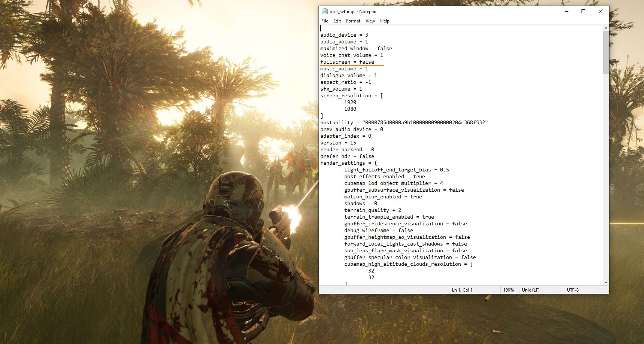The image size is (644, 344).
Task: Click the 'sun_lens_flare_mask_visualization = false' line
Action: (x=406, y=250)
